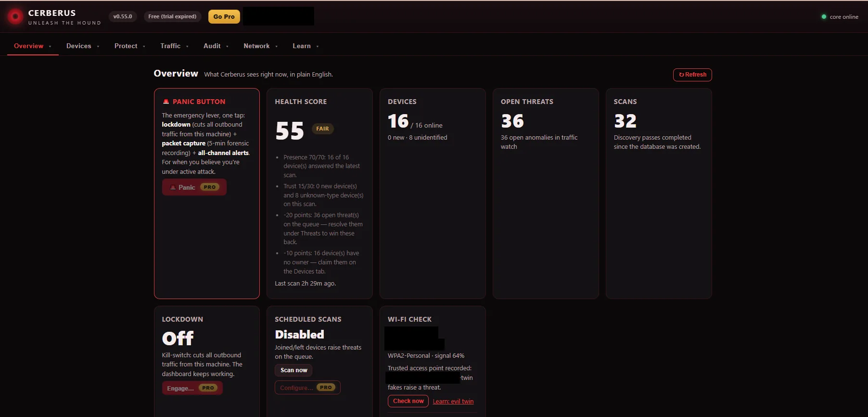Click the siren icon beside Panic Button title

click(166, 102)
